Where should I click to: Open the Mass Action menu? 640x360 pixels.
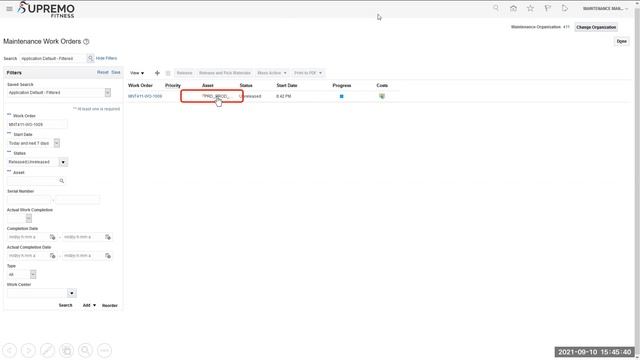[271, 73]
